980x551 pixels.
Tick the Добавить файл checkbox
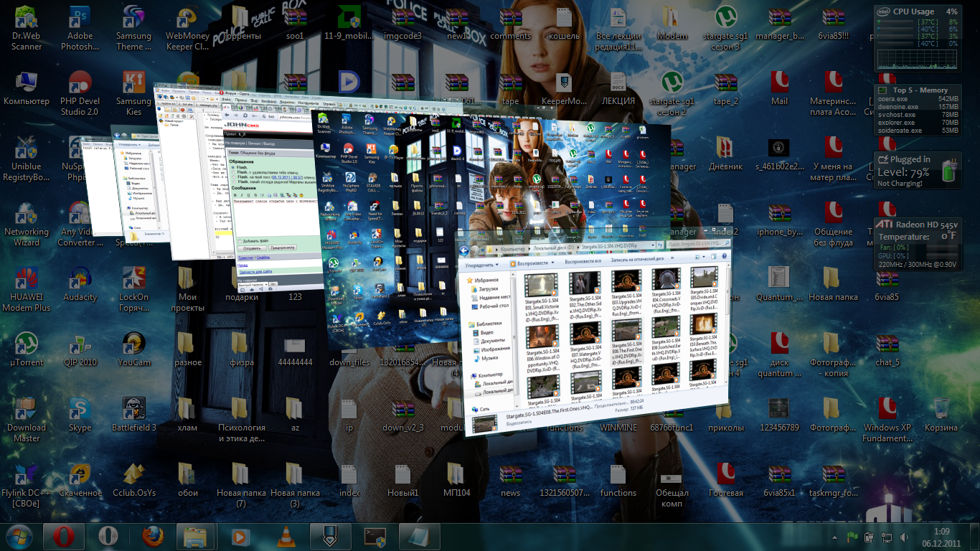[x=240, y=240]
